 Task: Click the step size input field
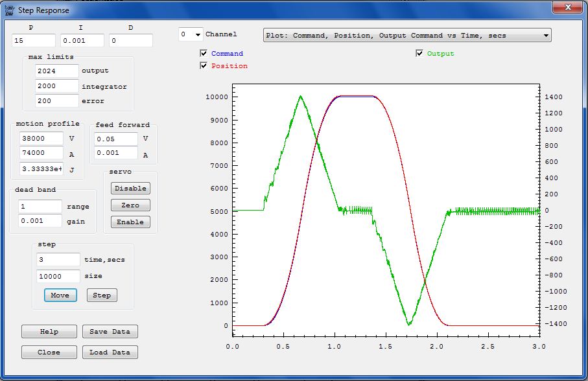click(58, 276)
